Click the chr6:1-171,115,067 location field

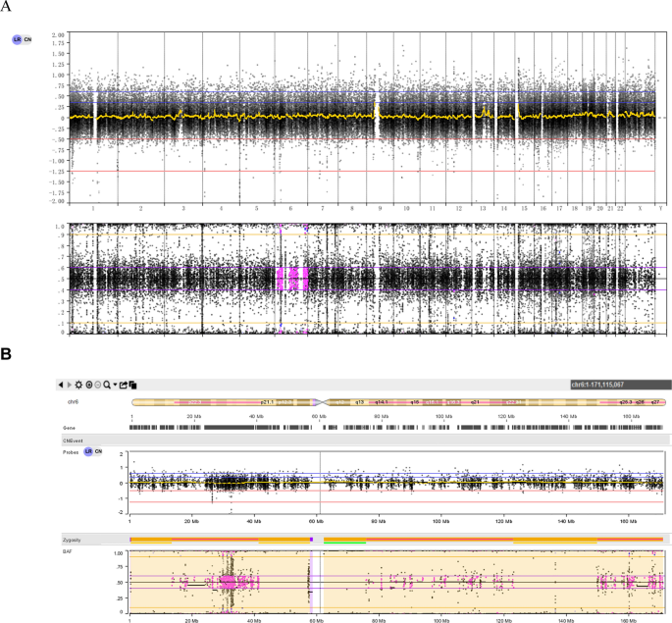[621, 385]
